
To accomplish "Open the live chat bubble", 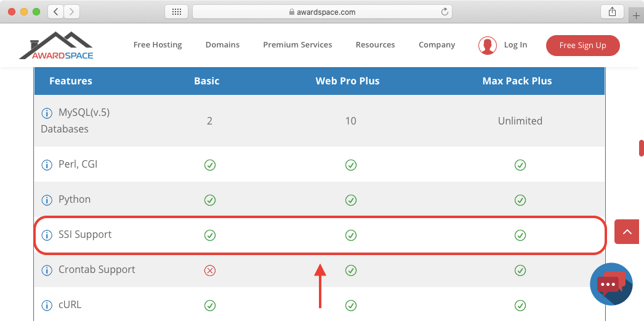I will click(x=611, y=284).
